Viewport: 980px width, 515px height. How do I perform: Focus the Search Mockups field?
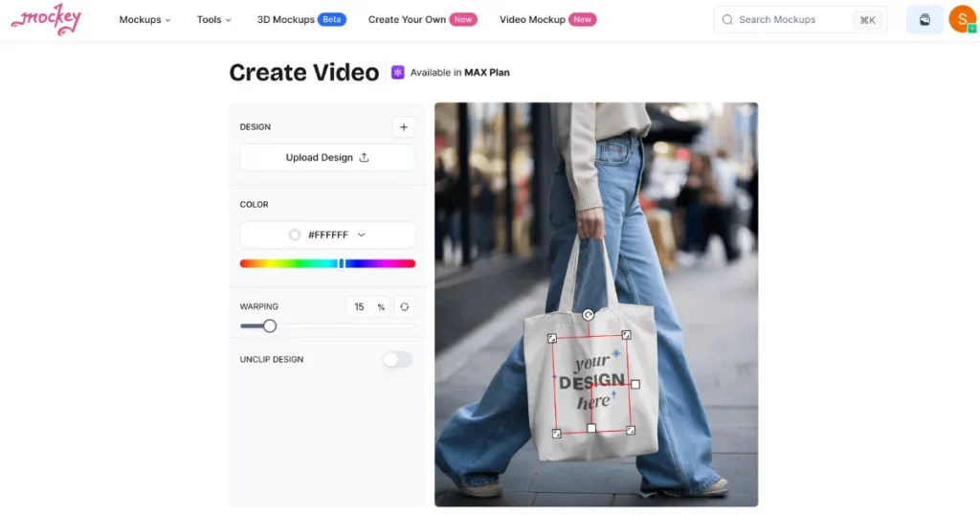click(x=800, y=20)
